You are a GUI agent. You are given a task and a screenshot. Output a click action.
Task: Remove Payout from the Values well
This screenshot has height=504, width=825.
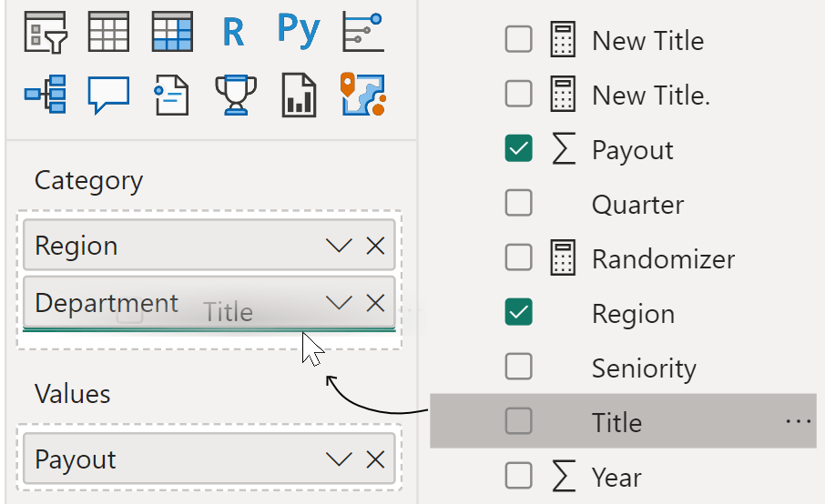pyautogui.click(x=375, y=459)
